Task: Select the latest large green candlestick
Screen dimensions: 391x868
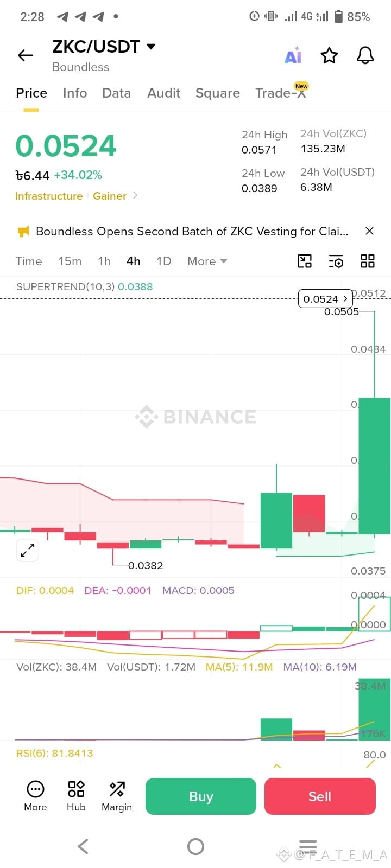Action: (374, 465)
